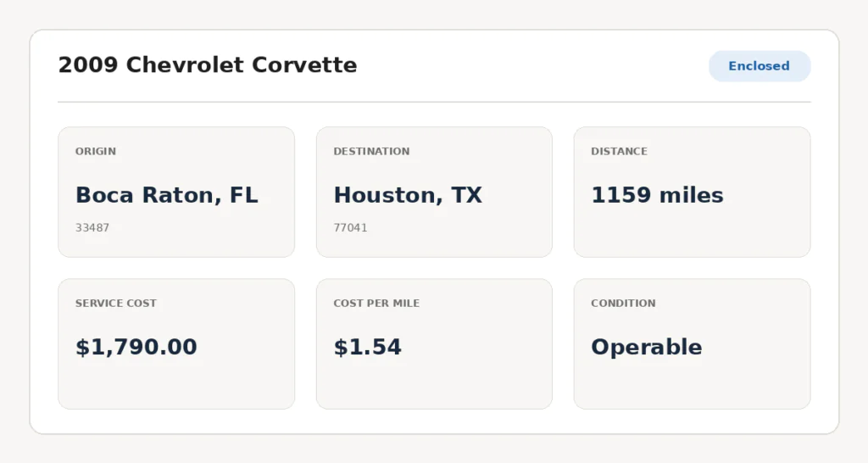Click the DESTINATION label

pos(371,151)
